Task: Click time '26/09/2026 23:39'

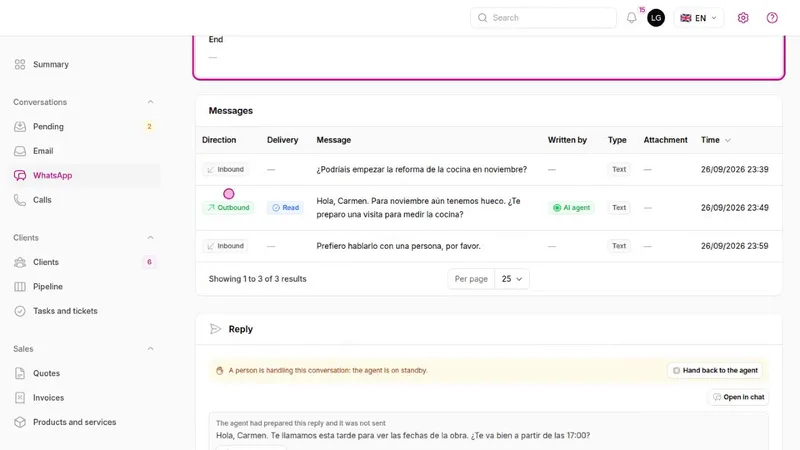Action: pyautogui.click(x=734, y=169)
